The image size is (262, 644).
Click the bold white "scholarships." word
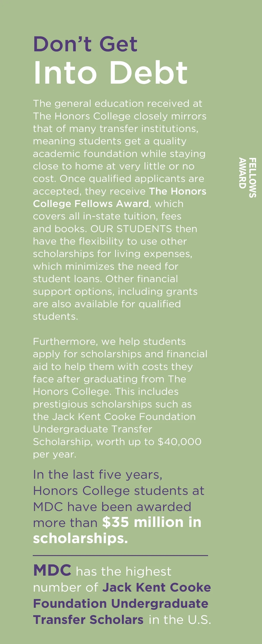(80, 539)
